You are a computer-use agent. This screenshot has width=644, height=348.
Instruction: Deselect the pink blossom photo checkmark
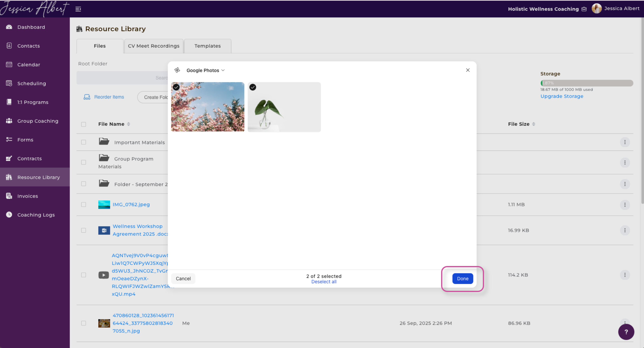(x=176, y=87)
